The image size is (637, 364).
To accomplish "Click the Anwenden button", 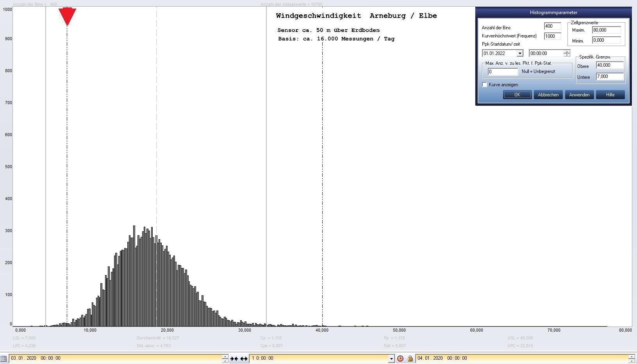I will [x=579, y=95].
